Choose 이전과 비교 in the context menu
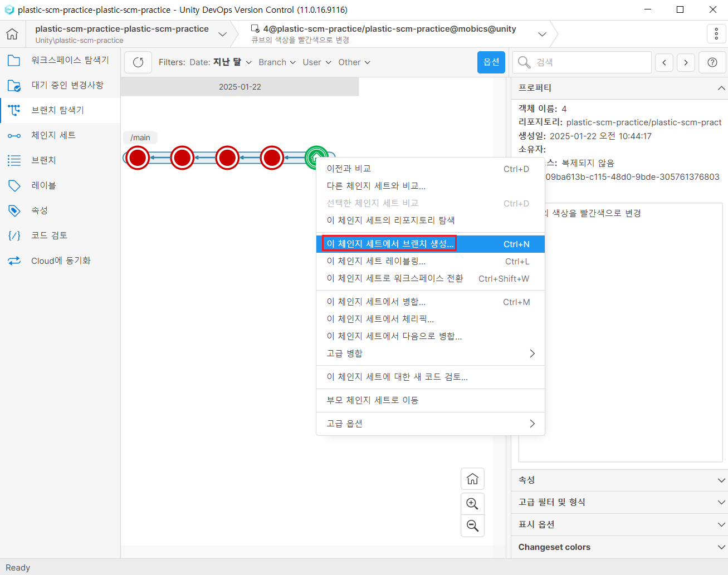 [431, 169]
